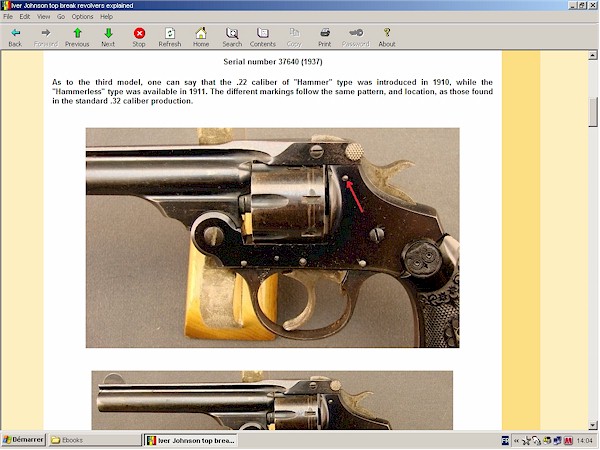Screen dimensions: 600x450
Task: Click the network connection tray icon
Action: (527, 441)
